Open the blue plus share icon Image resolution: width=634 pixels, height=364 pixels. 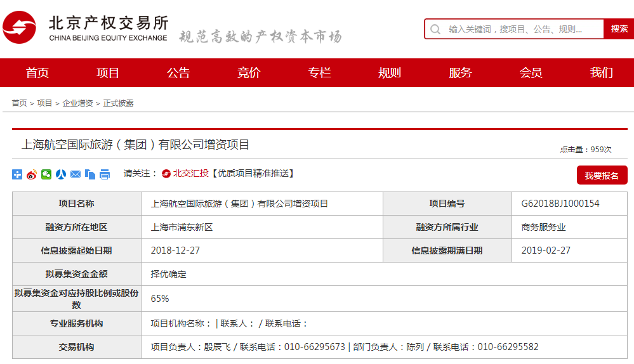click(x=17, y=174)
